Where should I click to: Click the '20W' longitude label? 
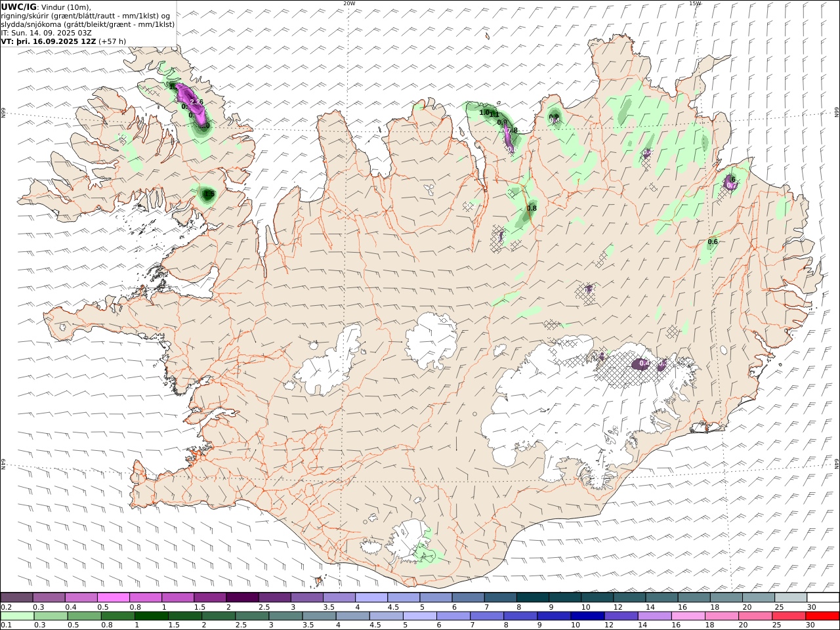[x=349, y=3]
